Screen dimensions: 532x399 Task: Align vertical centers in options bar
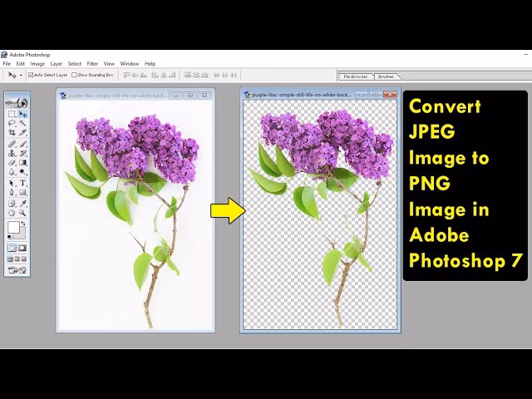pos(135,75)
